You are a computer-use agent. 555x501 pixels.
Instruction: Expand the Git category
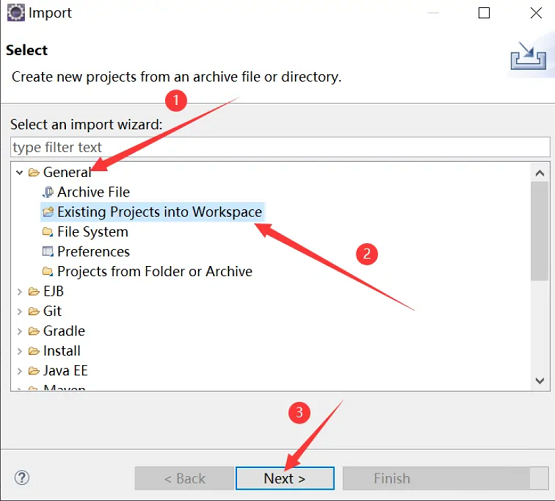pos(19,311)
